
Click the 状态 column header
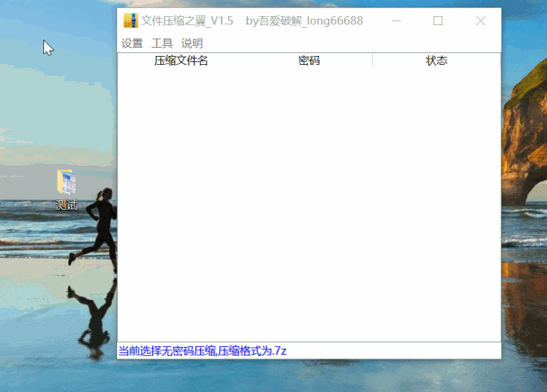[x=436, y=60]
